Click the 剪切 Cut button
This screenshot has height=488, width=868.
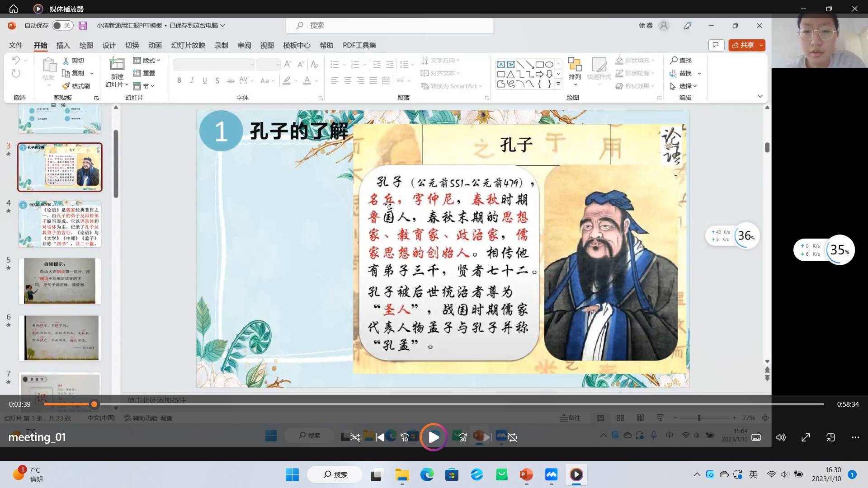[73, 60]
